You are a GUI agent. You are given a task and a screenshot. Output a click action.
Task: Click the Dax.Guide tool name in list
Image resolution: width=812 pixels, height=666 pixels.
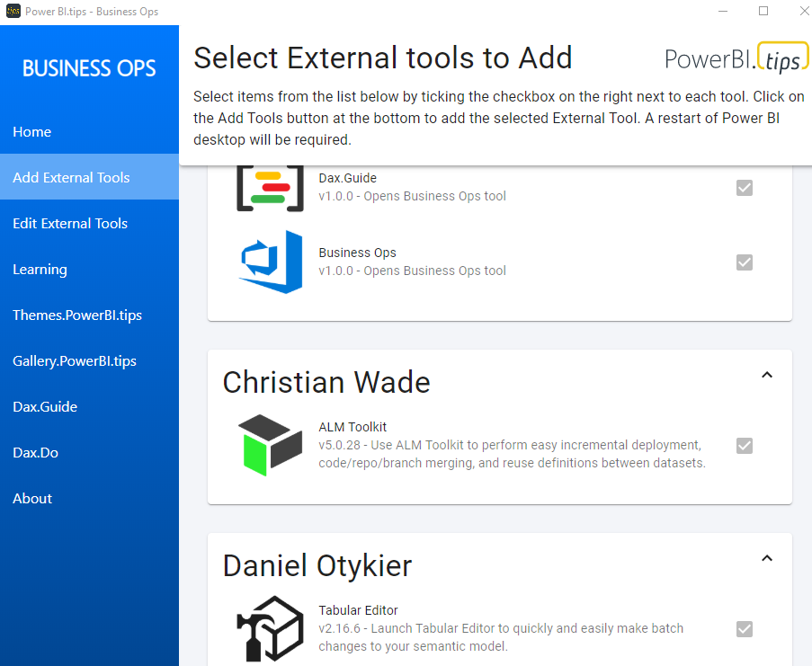(x=347, y=178)
